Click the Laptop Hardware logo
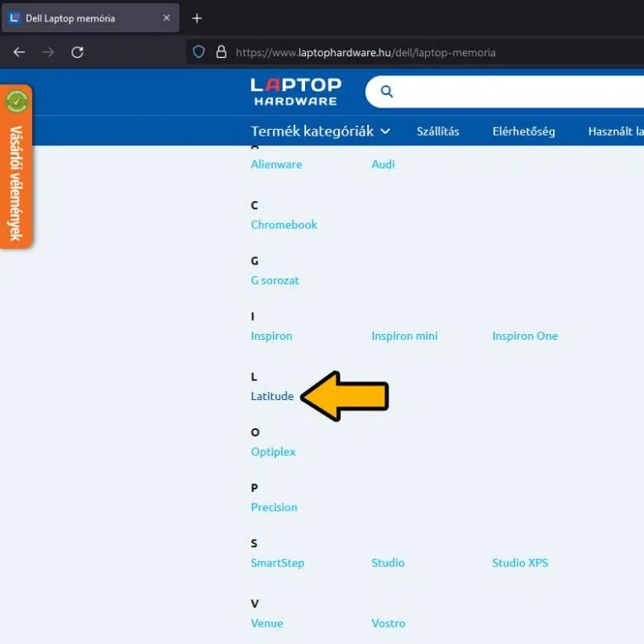The width and height of the screenshot is (644, 644). tap(296, 92)
